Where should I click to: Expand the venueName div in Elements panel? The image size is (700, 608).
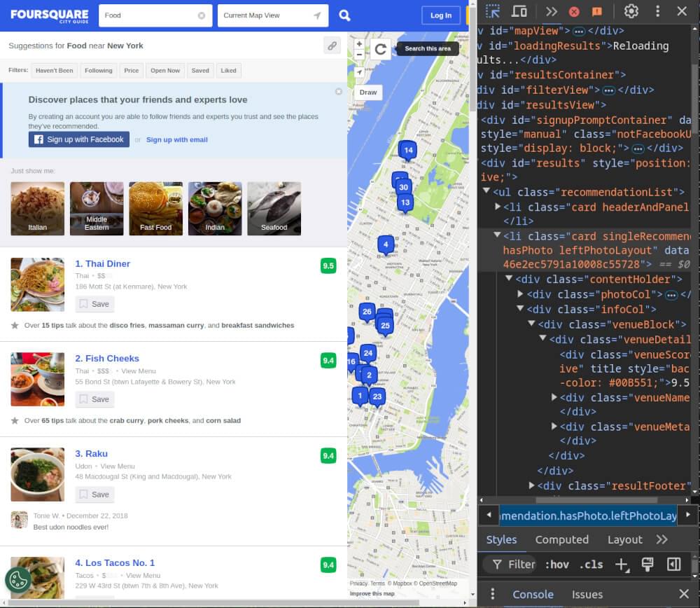click(554, 397)
